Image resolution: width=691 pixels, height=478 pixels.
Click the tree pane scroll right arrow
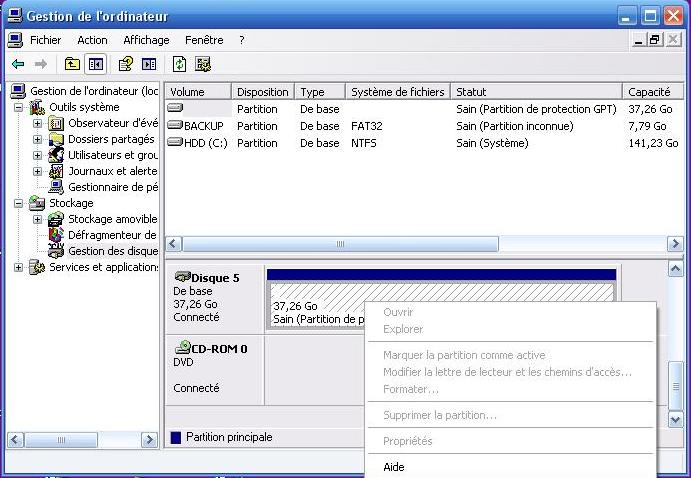pos(149,440)
